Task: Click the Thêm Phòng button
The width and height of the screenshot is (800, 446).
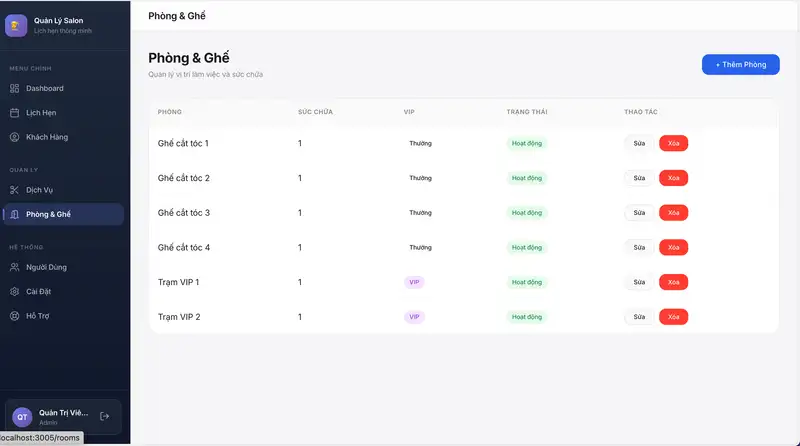Action: (x=740, y=64)
